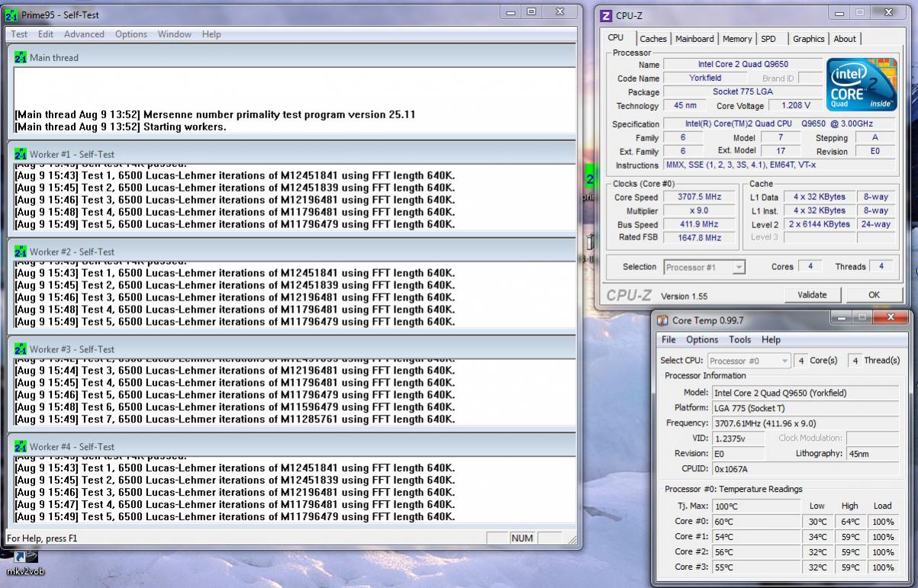Screen dimensions: 918x588
Task: Click the Core #0 high value 64°C
Action: click(850, 522)
